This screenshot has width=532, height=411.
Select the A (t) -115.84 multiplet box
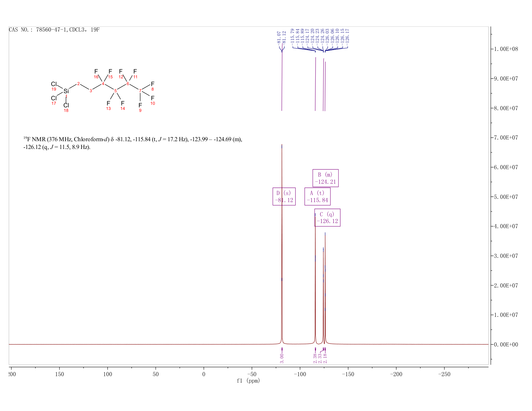[318, 197]
